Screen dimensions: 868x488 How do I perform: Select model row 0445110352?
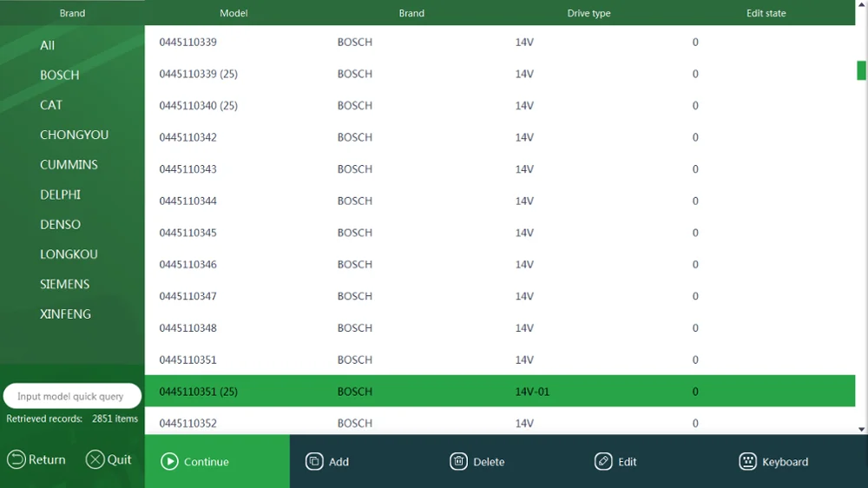click(500, 422)
